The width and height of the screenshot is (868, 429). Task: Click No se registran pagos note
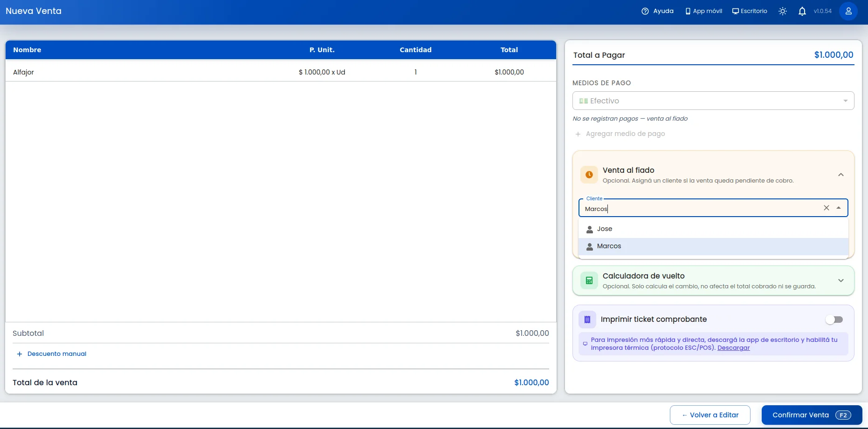[630, 119]
